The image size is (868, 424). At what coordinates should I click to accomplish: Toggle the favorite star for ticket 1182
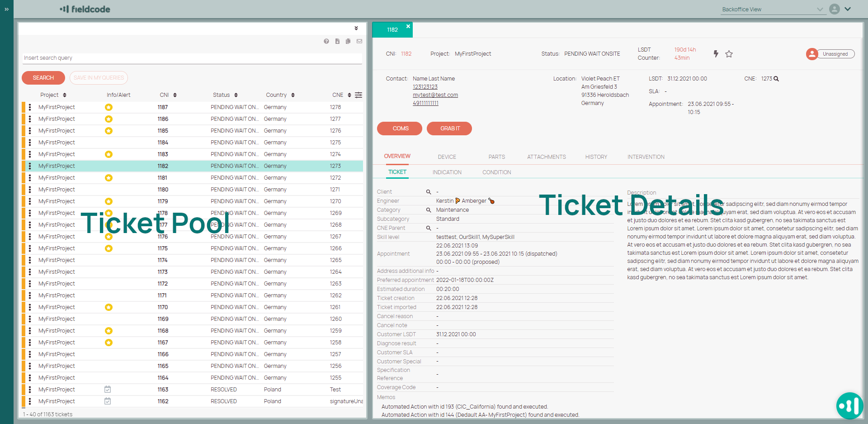click(729, 54)
